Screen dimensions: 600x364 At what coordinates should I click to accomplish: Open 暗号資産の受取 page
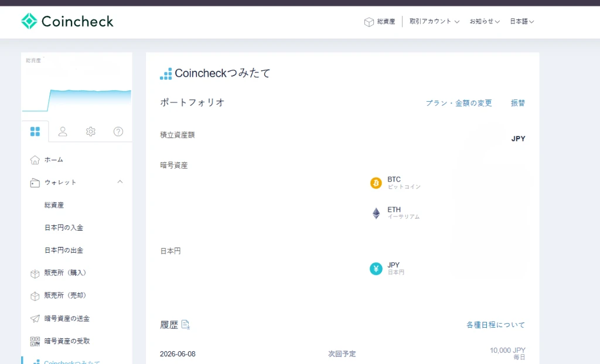coord(67,341)
